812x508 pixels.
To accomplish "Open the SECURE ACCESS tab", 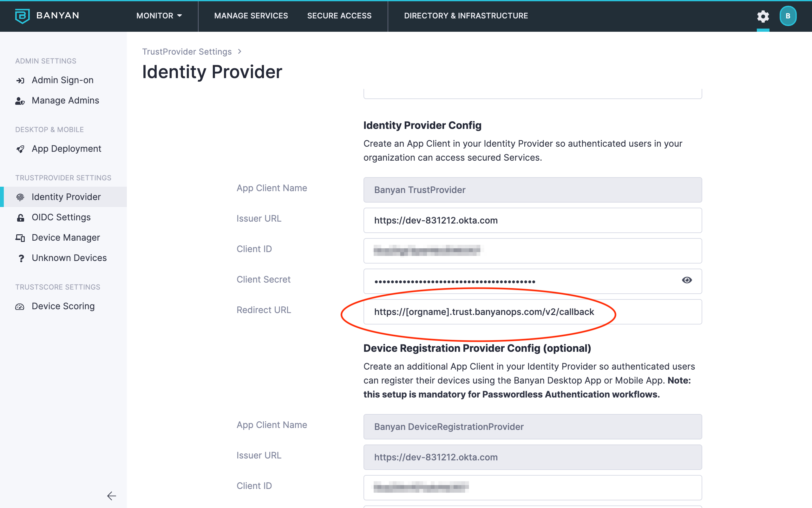I will (339, 16).
